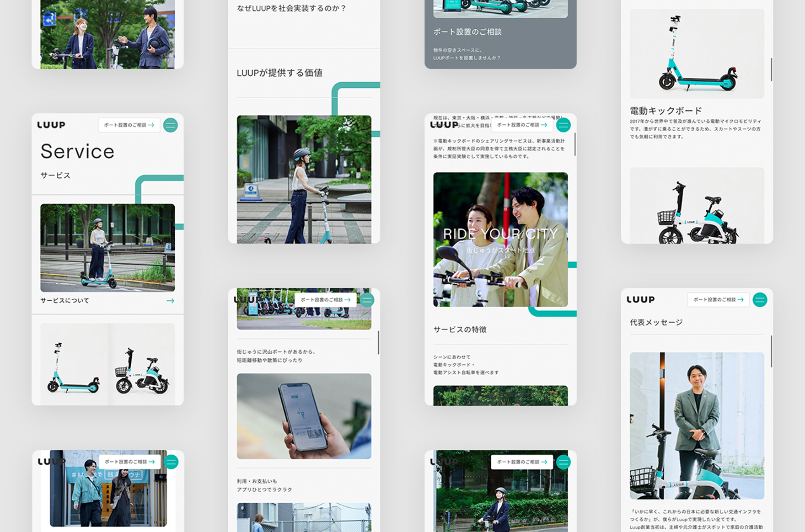This screenshot has height=532, width=805.
Task: Open the man in suit portrait photo
Action: [x=697, y=426]
